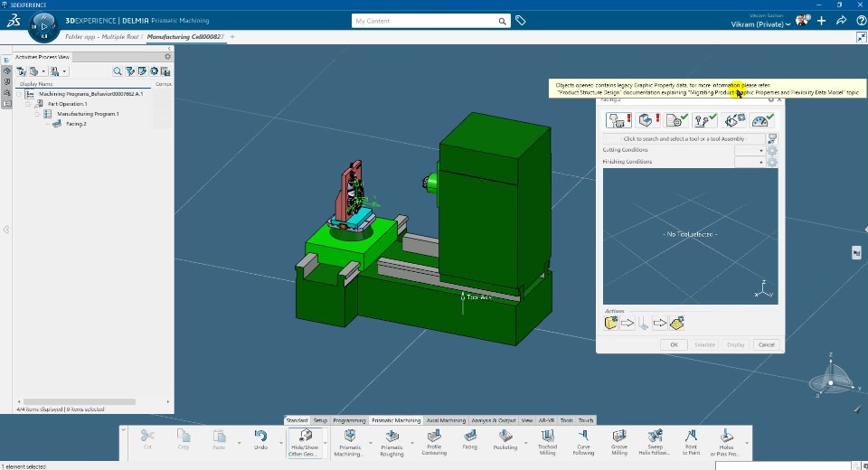Click the find magnifier in Activities panel toolbar
868x470 pixels.
(x=118, y=70)
